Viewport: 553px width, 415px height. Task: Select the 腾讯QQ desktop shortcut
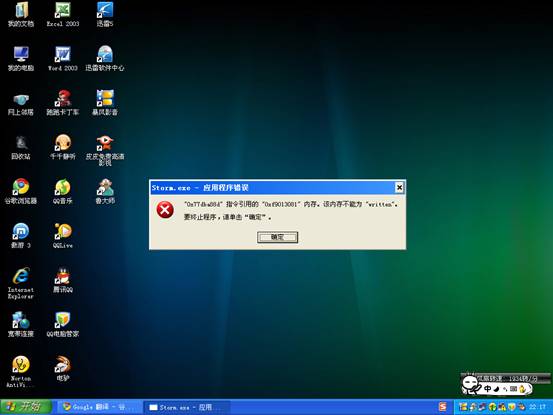coord(63,281)
